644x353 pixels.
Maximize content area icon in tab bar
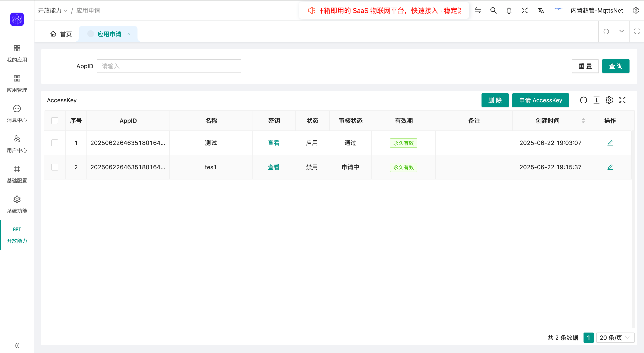point(637,31)
